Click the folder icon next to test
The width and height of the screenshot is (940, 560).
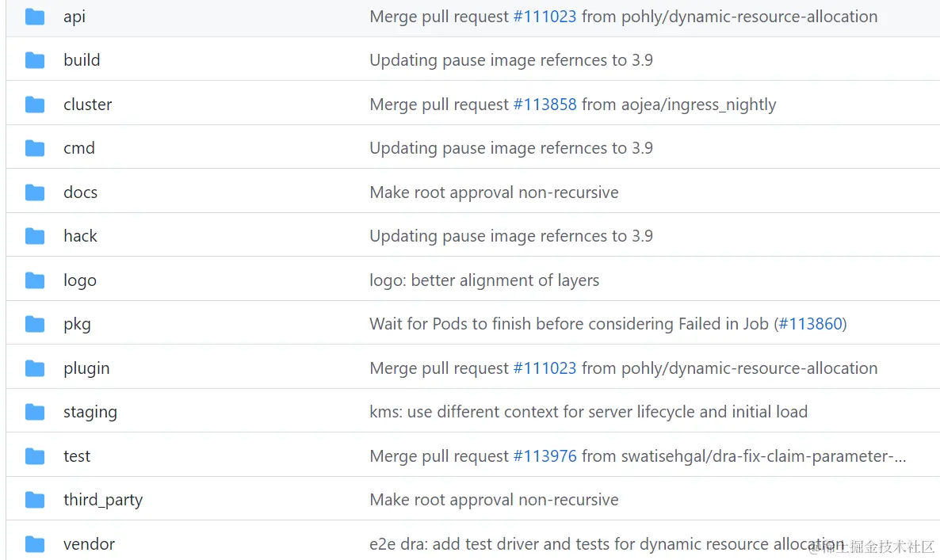(x=35, y=456)
